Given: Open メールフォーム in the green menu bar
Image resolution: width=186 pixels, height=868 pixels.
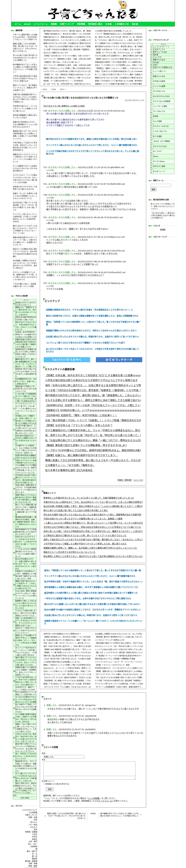Looking at the screenshot, I should pos(41,24).
